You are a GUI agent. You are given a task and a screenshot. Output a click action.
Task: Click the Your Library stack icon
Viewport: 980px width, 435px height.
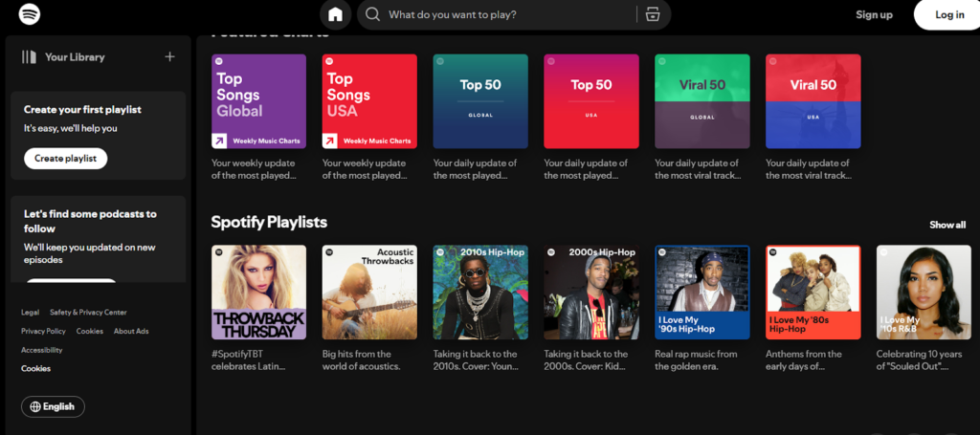tap(30, 56)
